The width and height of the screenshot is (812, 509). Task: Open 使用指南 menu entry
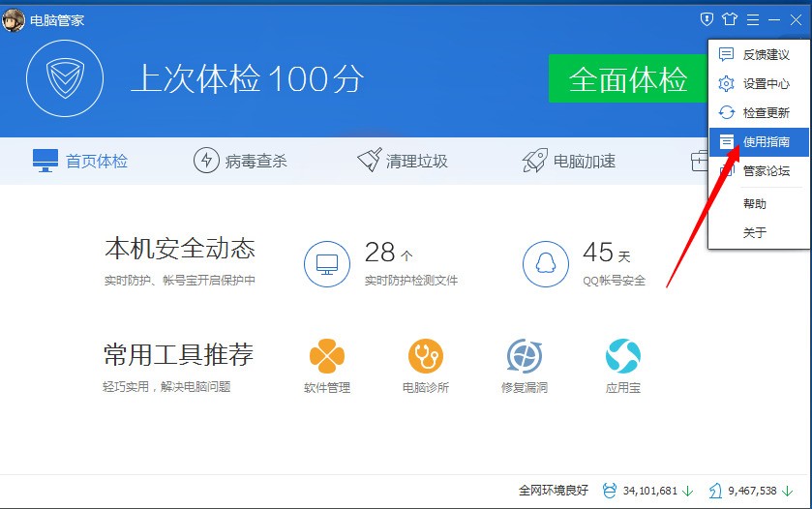759,141
